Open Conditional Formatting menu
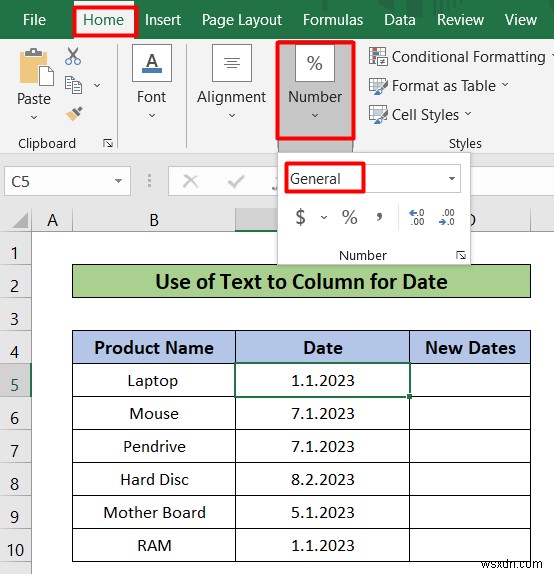 pyautogui.click(x=461, y=57)
